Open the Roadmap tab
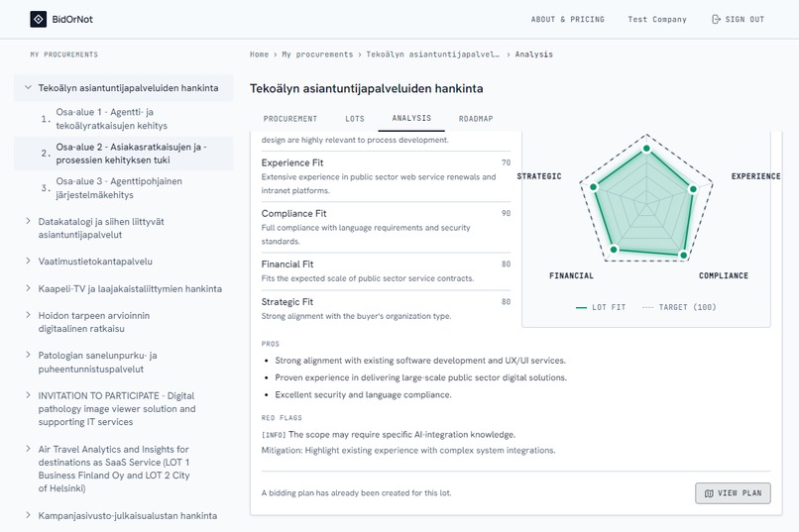The width and height of the screenshot is (799, 532). pyautogui.click(x=476, y=119)
